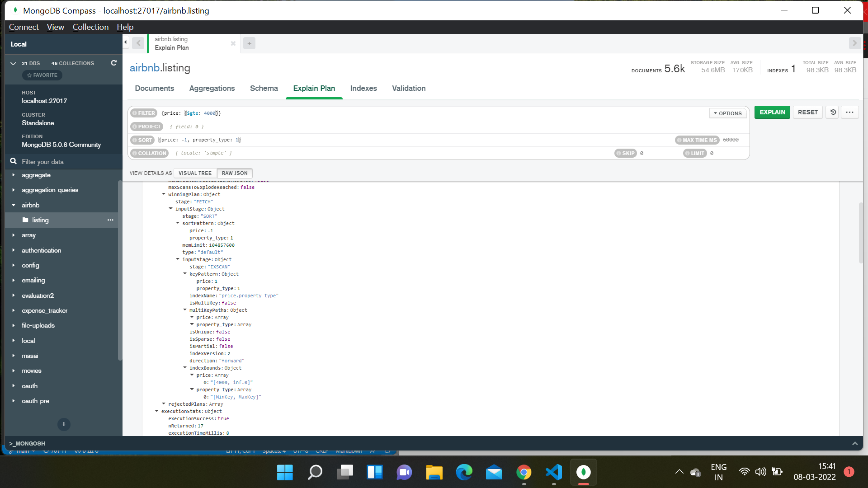Expand the MONGOSH shell panel
This screenshot has height=488, width=868.
coord(855,443)
